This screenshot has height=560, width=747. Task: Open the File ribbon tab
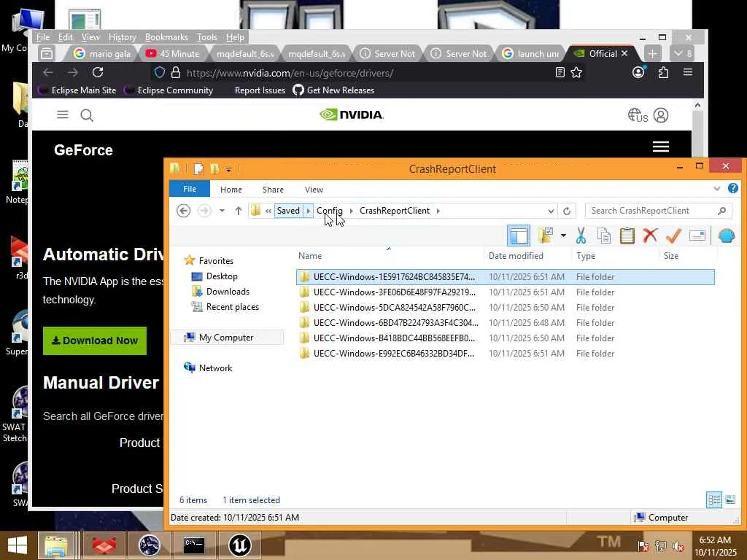coord(190,189)
